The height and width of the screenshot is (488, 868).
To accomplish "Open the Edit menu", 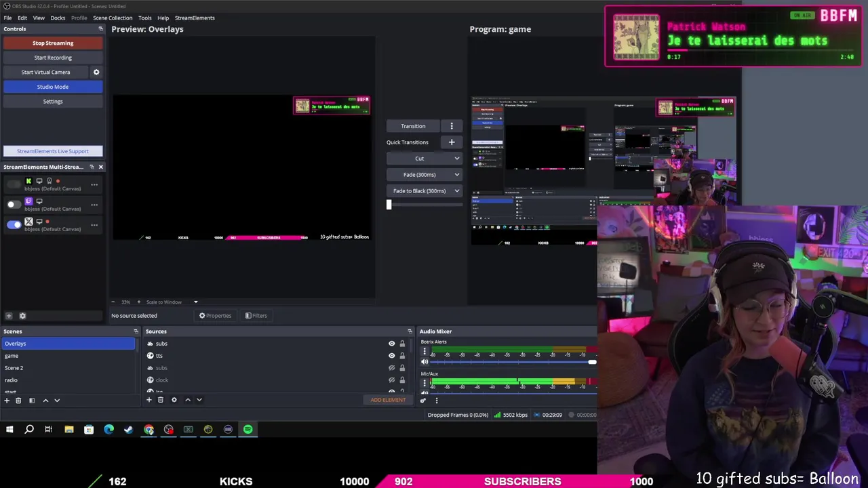I will tap(22, 18).
